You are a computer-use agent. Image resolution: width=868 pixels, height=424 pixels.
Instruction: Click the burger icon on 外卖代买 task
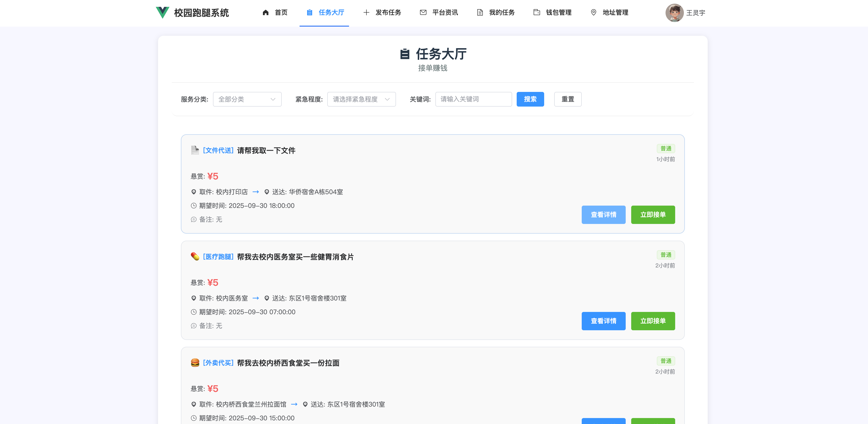coord(195,363)
